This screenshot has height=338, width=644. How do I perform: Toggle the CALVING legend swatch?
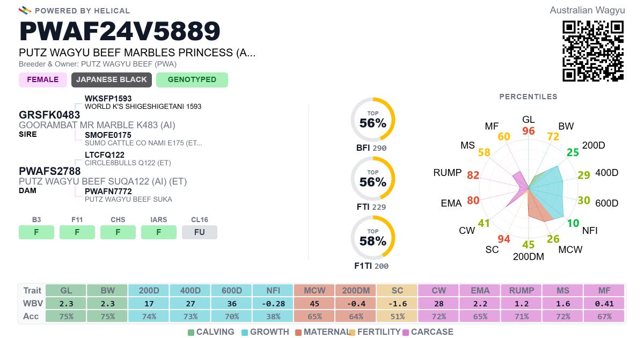[x=191, y=332]
